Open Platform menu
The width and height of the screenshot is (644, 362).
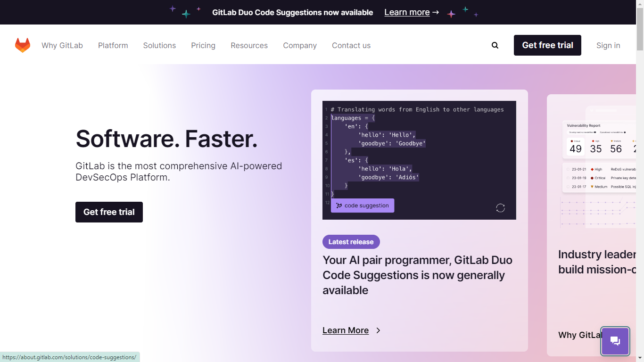coord(113,45)
